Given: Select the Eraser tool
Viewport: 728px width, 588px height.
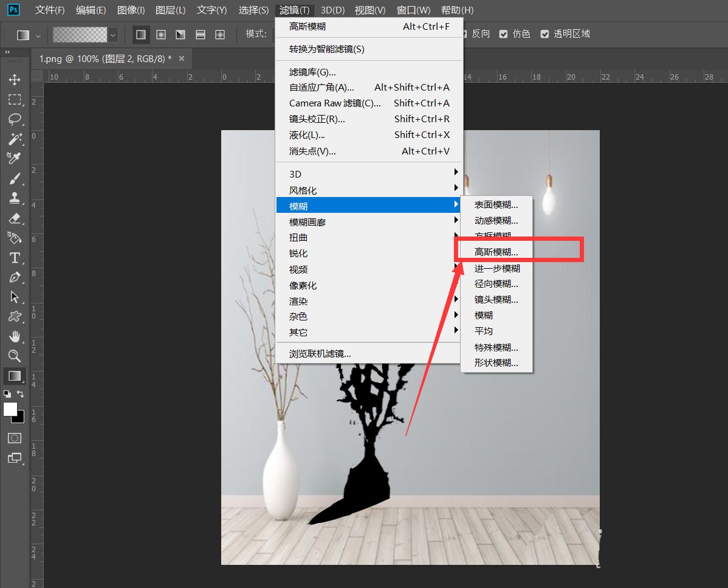Looking at the screenshot, I should pyautogui.click(x=15, y=218).
